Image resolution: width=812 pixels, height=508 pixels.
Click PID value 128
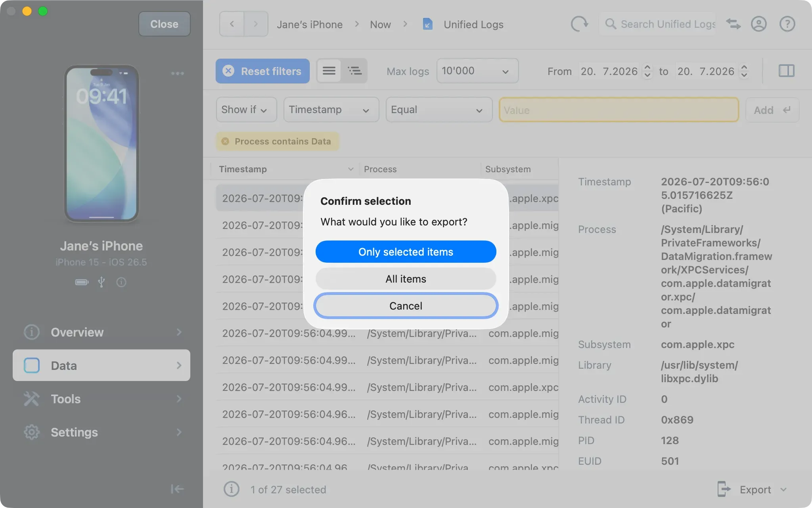pyautogui.click(x=670, y=441)
